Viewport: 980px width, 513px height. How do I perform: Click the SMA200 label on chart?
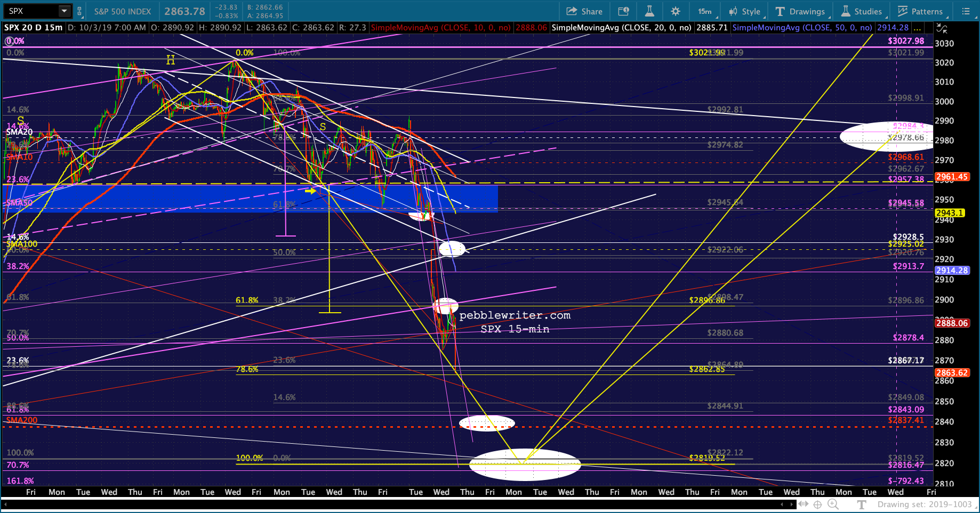click(x=22, y=420)
